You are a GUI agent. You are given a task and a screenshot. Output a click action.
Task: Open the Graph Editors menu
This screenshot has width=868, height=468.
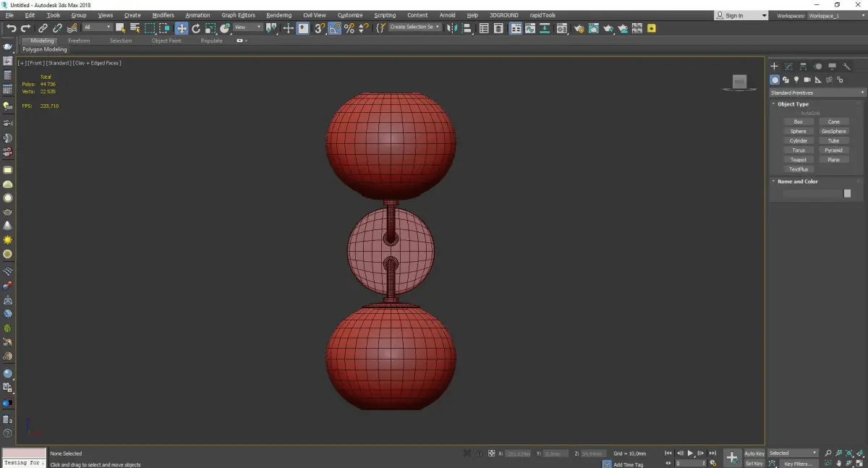238,15
